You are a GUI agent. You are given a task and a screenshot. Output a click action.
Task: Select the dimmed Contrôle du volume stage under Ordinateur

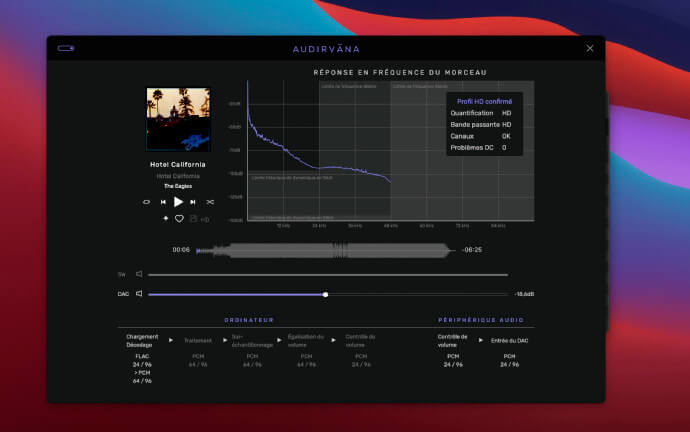click(360, 340)
